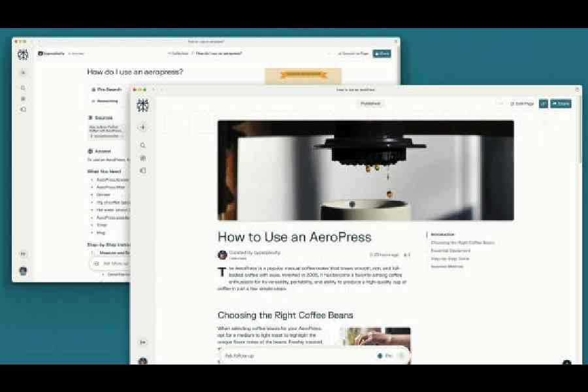Viewport: 588px width, 392px height.
Task: Click the AeroPress hero image
Action: 366,171
